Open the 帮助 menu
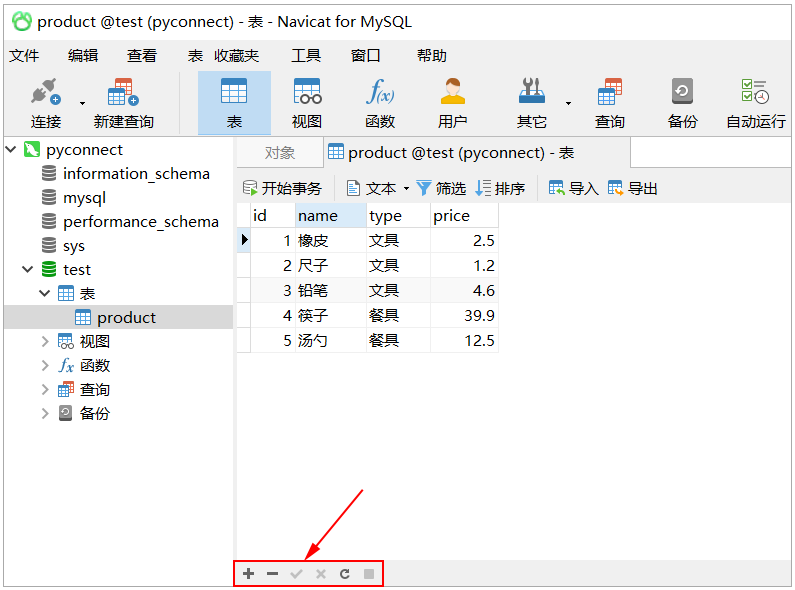795x590 pixels. pyautogui.click(x=431, y=55)
